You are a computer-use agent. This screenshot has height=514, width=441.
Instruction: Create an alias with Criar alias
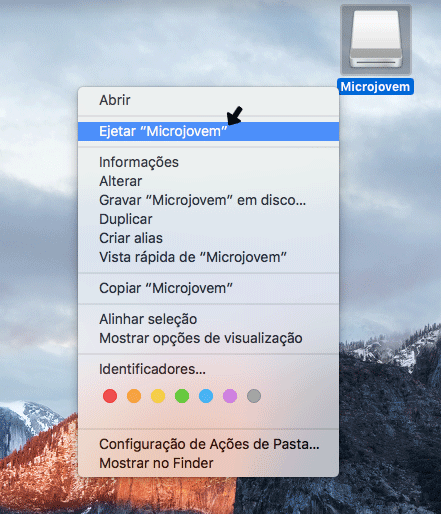208,238
